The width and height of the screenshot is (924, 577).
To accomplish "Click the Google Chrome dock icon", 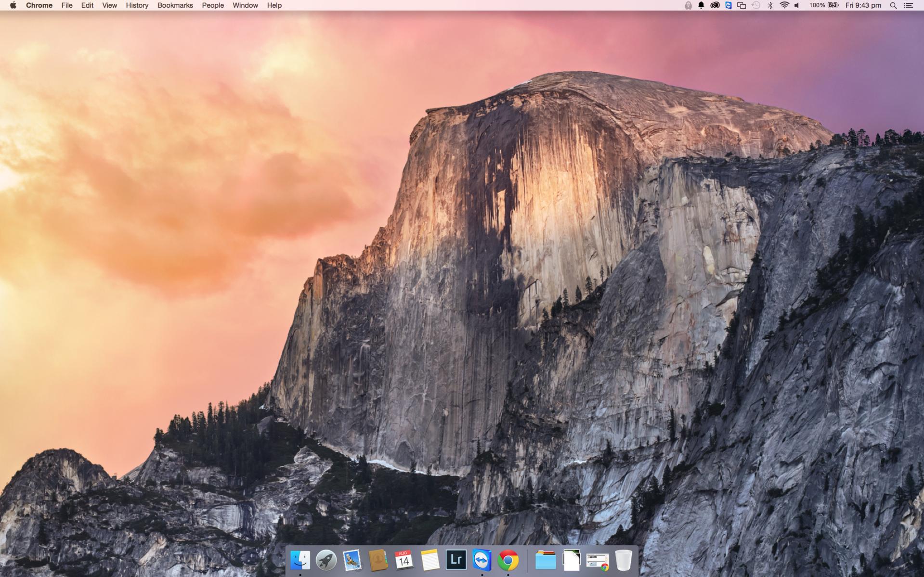I will (x=508, y=560).
